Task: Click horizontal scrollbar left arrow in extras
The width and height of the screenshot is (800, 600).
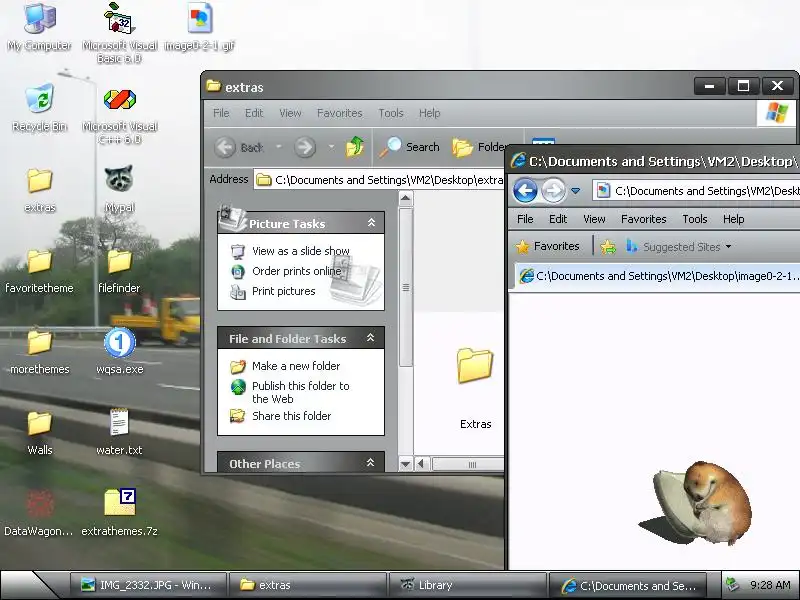Action: tap(421, 464)
